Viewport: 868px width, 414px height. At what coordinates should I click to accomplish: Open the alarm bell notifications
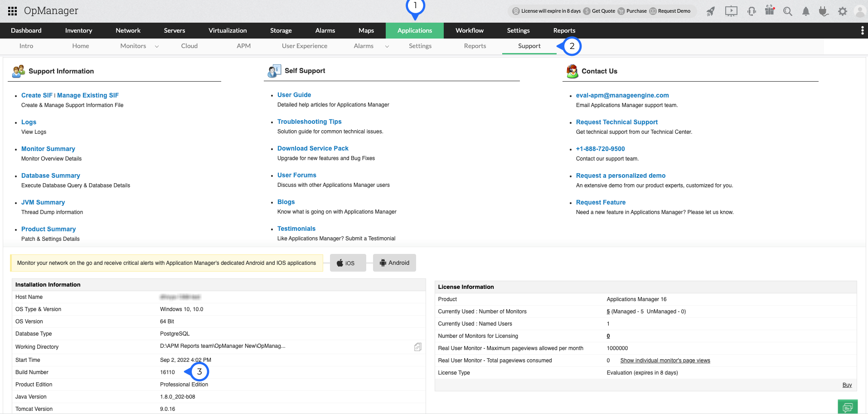pyautogui.click(x=806, y=11)
